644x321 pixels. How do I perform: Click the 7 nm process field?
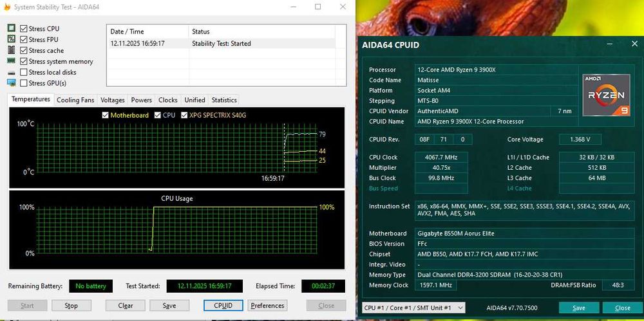564,111
